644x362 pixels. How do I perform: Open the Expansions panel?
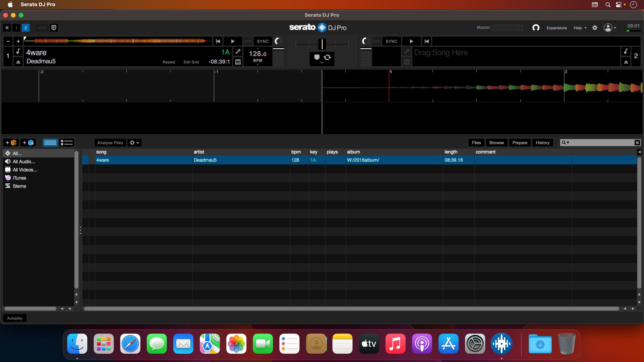(556, 28)
